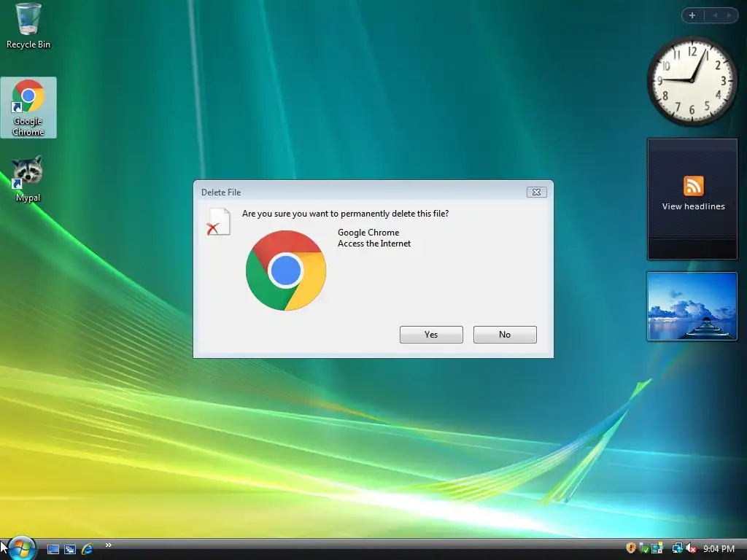Select the Mypal desktop shortcut

(x=28, y=179)
